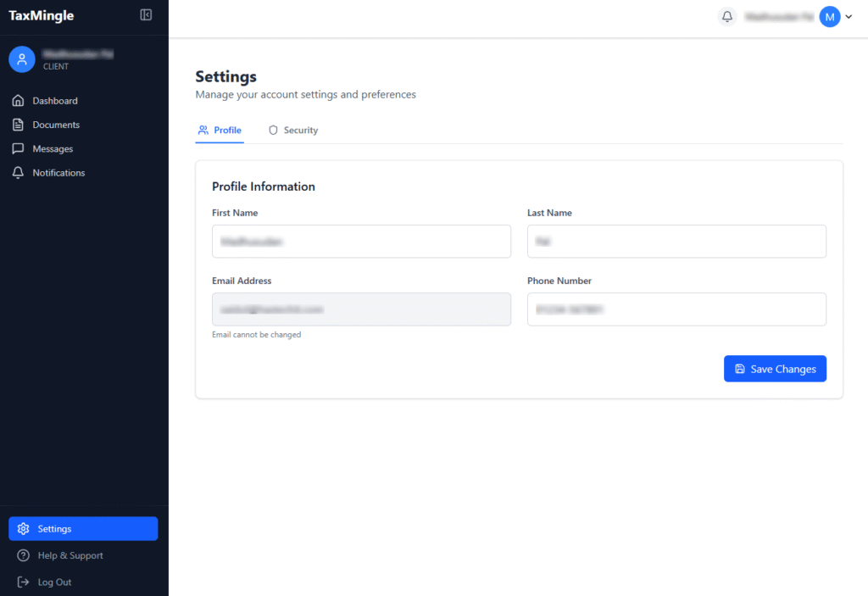
Task: Click the Dashboard home icon
Action: tap(18, 101)
